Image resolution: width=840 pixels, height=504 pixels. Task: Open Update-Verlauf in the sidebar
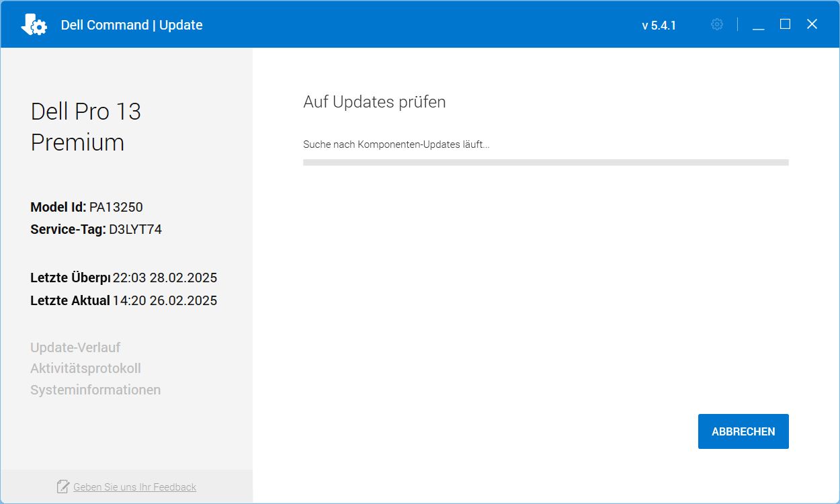75,347
